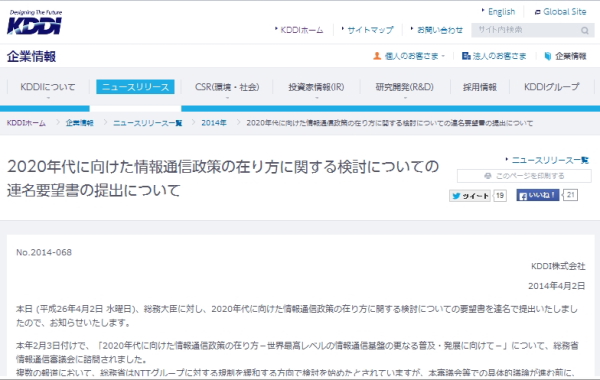
Task: Open ニュースリリース一覧 link beside title
Action: tap(550, 160)
